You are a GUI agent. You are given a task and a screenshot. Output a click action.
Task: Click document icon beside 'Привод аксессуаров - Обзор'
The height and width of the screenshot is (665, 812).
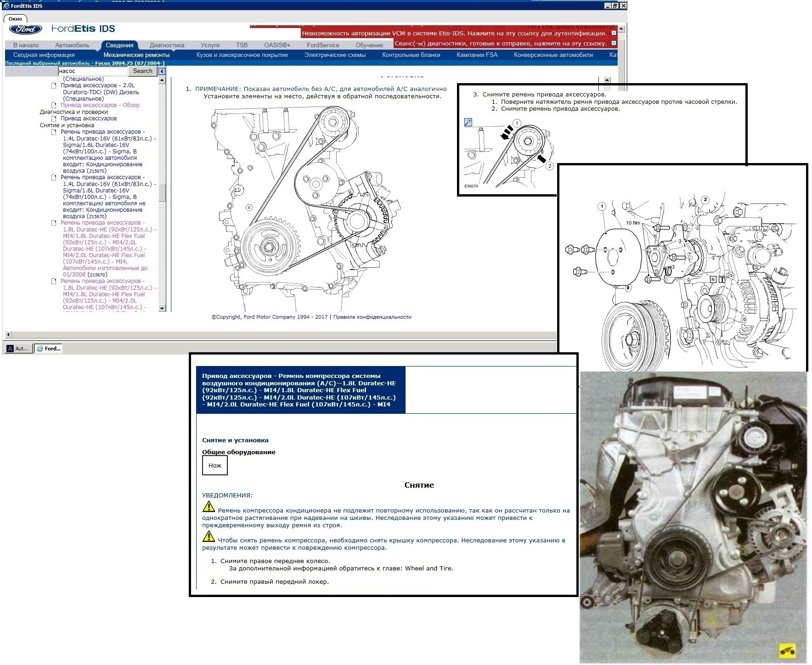point(54,105)
